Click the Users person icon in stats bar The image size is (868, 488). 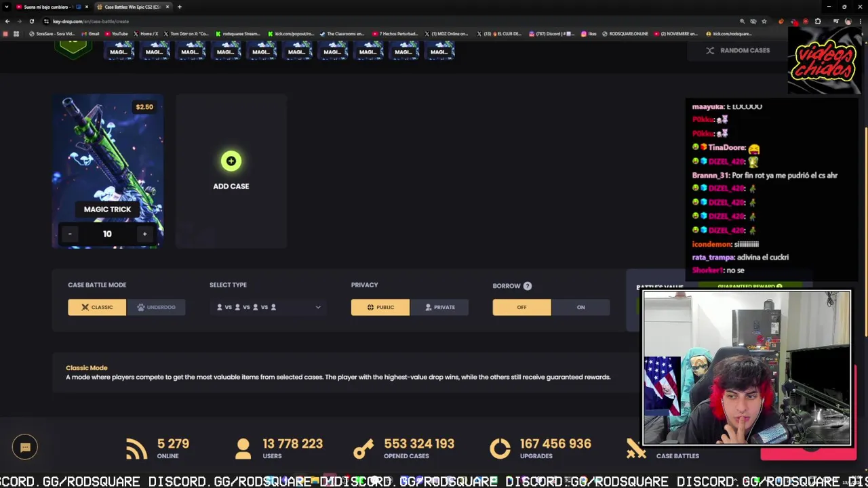point(243,449)
